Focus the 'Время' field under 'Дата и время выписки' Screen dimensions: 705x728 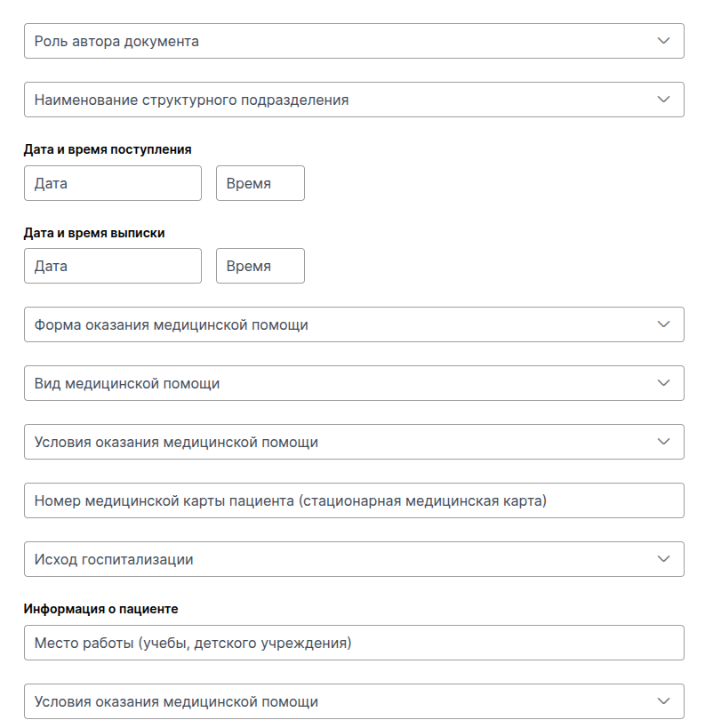(260, 266)
